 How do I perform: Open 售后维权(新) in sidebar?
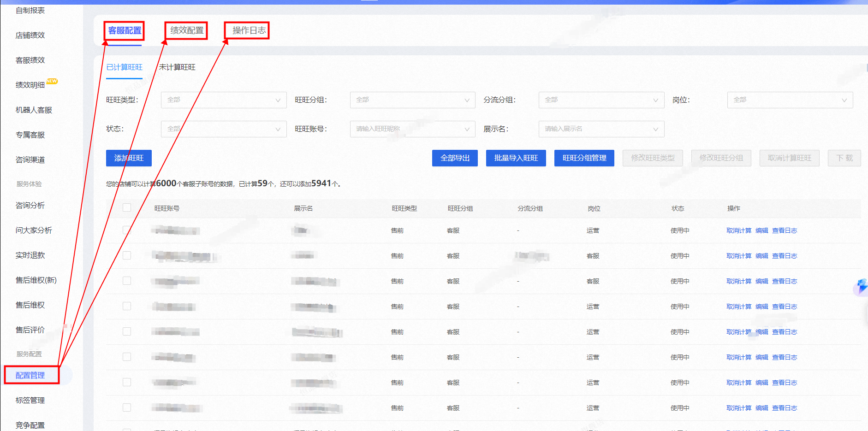pos(36,280)
